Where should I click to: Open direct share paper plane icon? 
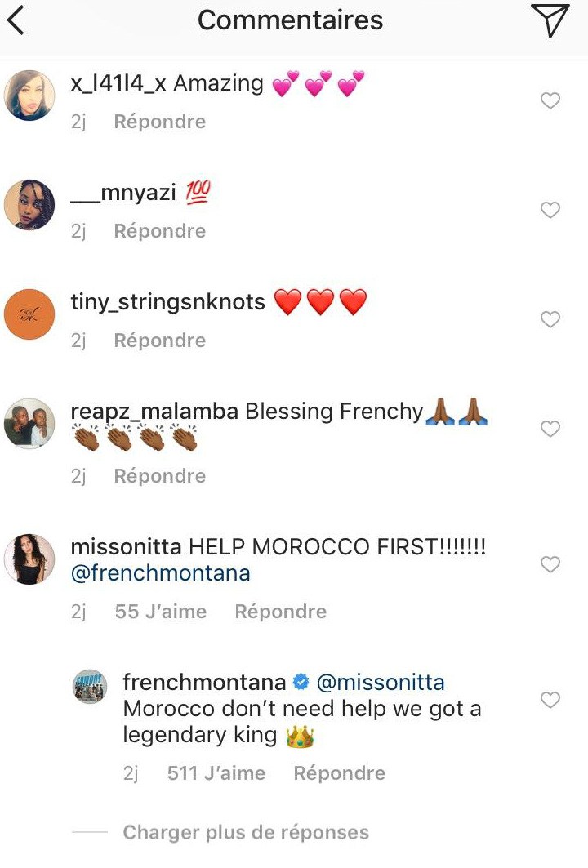point(550,20)
